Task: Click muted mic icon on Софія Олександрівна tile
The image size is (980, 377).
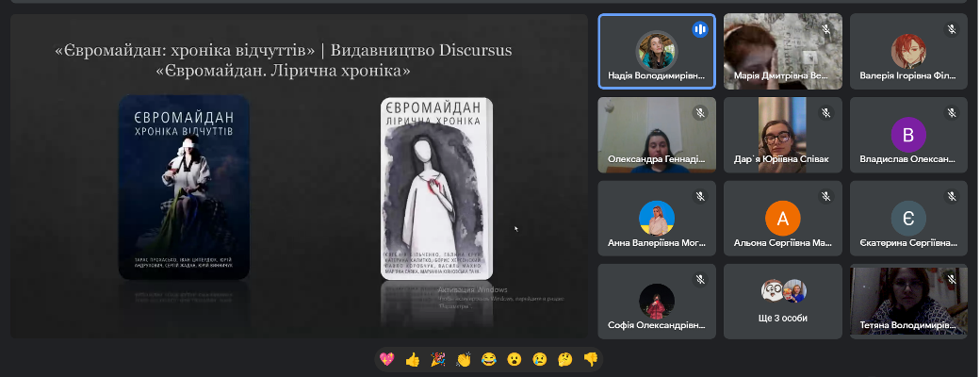Action: pyautogui.click(x=700, y=280)
